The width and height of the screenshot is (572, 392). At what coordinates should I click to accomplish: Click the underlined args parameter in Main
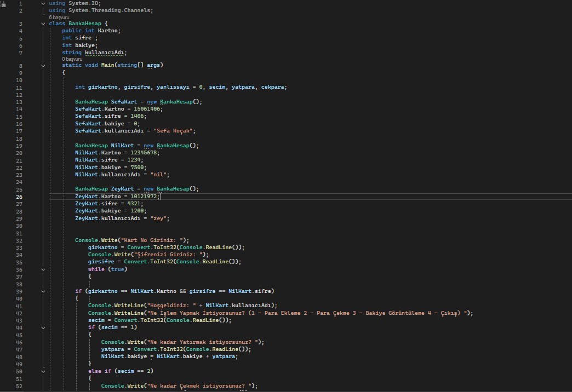[x=154, y=66]
